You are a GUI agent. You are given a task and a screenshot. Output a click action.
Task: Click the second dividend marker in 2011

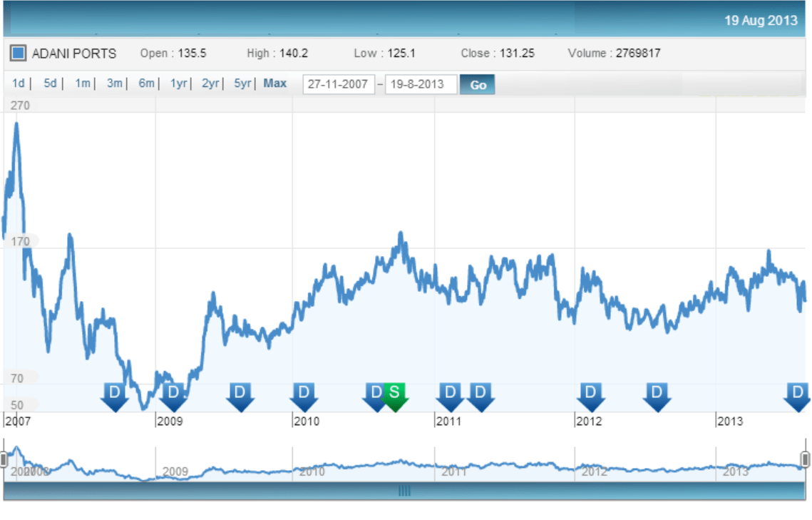click(480, 397)
